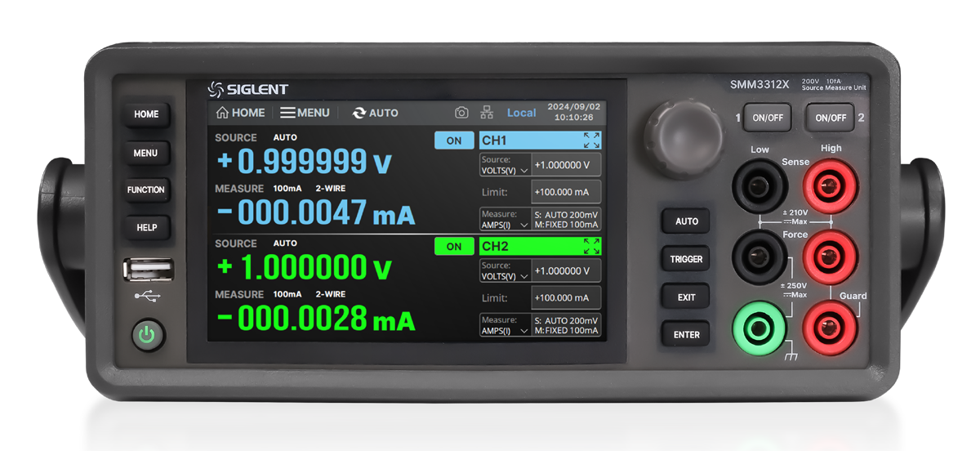Open CH1 Measure AMPS(I) dropdown
Viewport: 980px width, 451px height.
504,219
